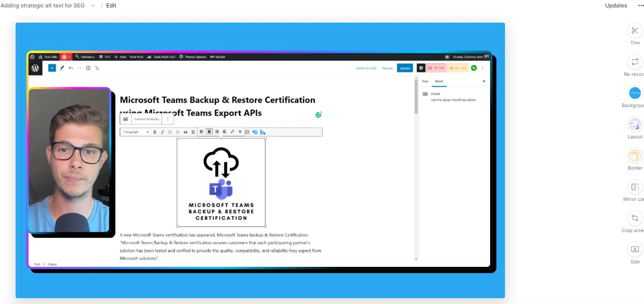Image resolution: width=644 pixels, height=304 pixels.
Task: Close the settings sidebar with the X
Action: 484,81
